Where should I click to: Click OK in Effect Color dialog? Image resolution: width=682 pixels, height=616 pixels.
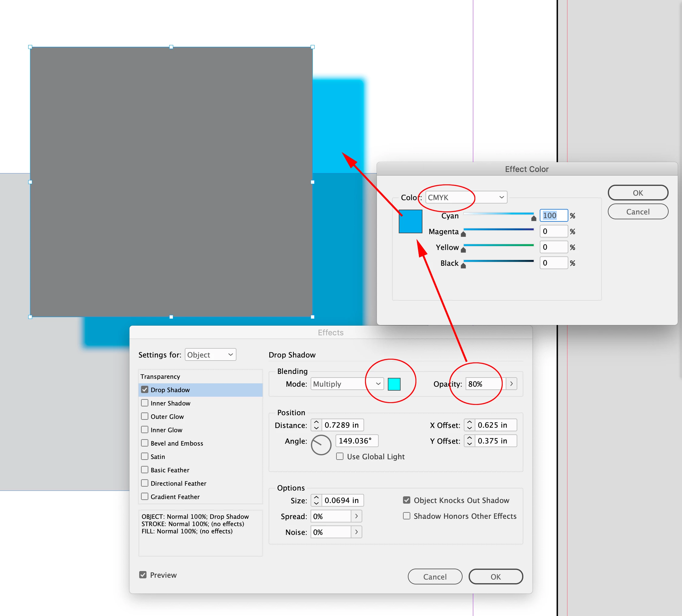tap(637, 193)
